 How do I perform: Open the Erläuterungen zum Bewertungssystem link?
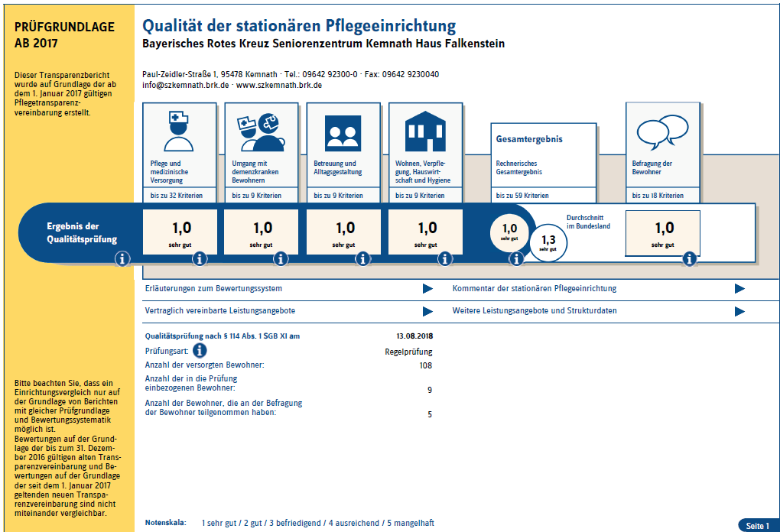[x=213, y=288]
